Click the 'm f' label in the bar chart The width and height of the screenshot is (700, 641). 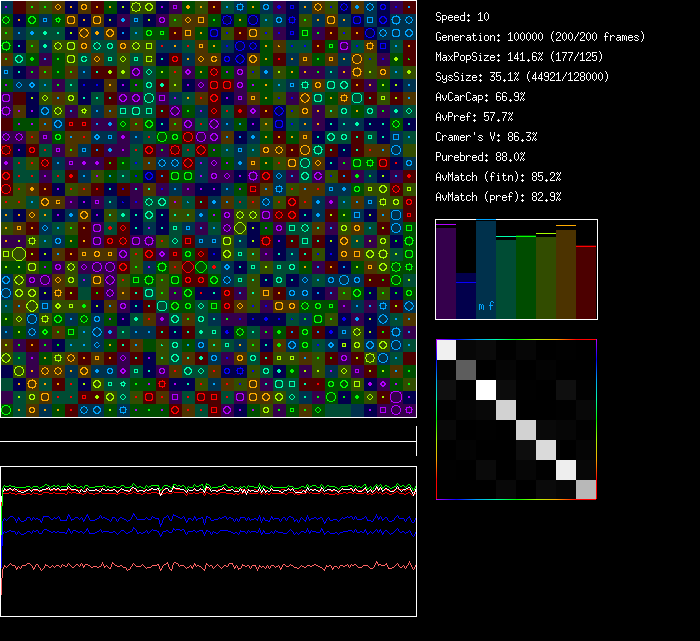(x=486, y=306)
